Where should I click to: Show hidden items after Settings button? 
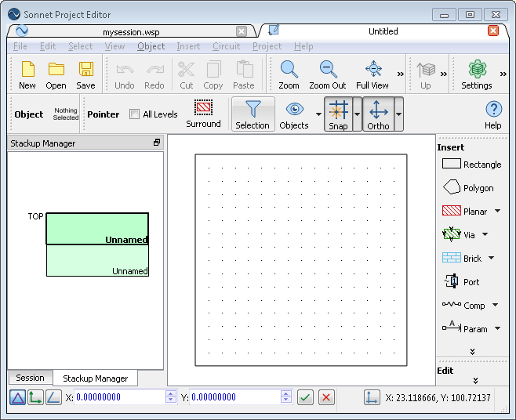[x=503, y=74]
